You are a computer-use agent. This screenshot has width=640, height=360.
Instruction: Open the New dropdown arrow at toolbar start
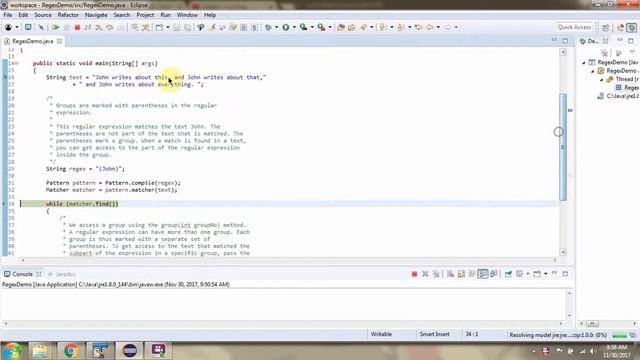(x=17, y=27)
